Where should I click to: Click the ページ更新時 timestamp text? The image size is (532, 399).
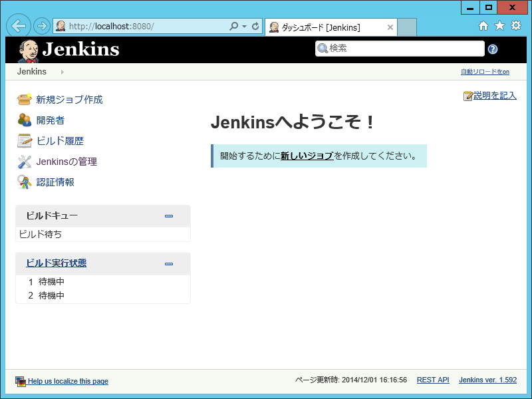point(351,380)
